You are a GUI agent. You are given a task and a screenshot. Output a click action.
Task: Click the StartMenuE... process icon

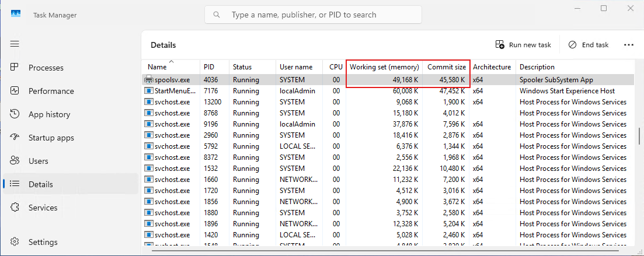coord(149,91)
